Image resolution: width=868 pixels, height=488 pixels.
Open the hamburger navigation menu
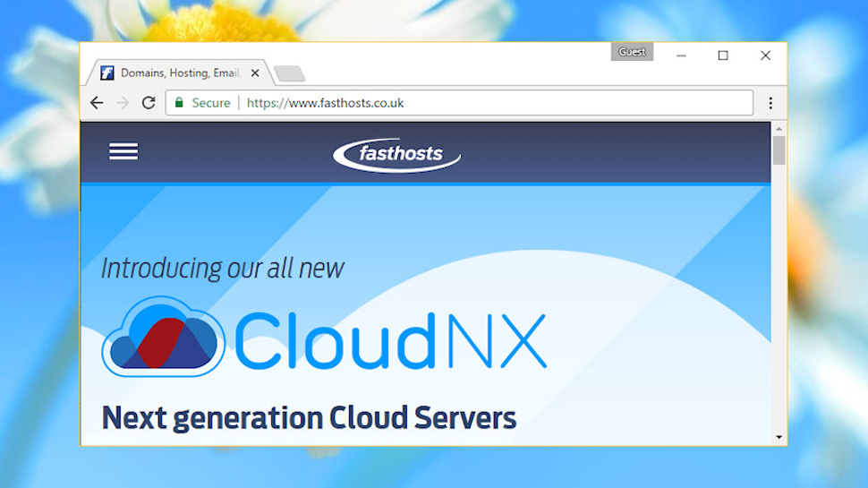(x=123, y=151)
